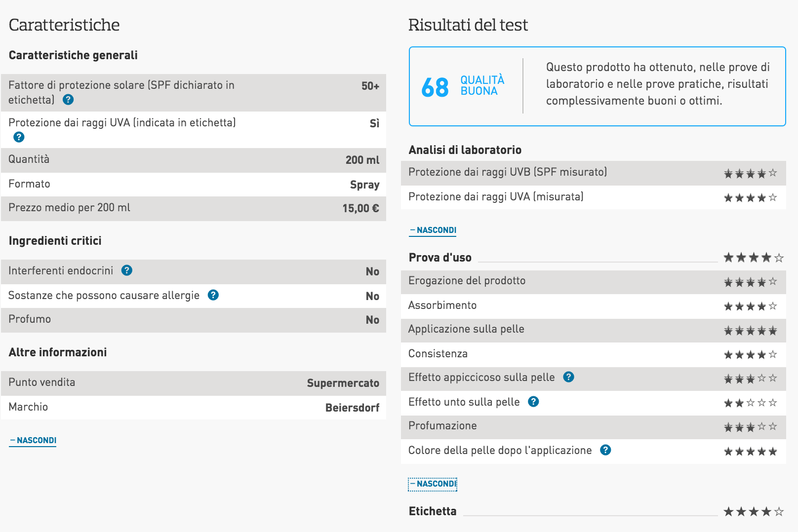Click the Protezione dai raggi UVB stars

[751, 173]
